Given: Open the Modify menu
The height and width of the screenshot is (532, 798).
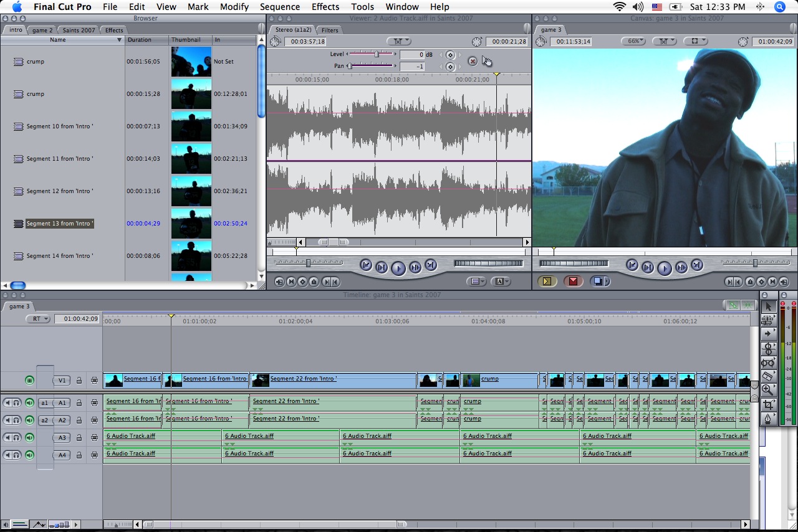Looking at the screenshot, I should pyautogui.click(x=234, y=7).
